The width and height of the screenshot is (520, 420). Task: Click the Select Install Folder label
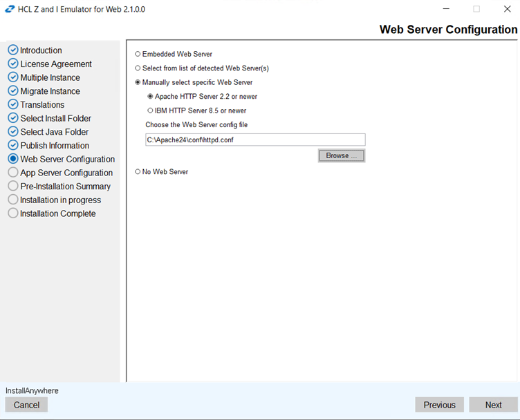[55, 118]
